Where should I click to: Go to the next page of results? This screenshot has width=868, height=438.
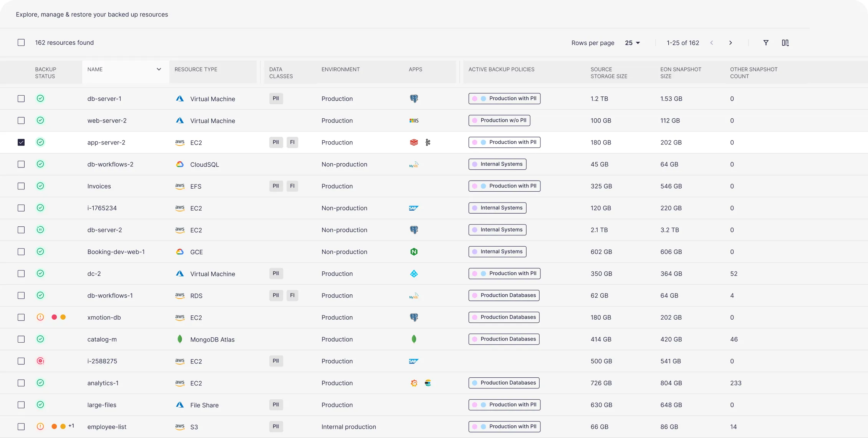click(x=730, y=43)
